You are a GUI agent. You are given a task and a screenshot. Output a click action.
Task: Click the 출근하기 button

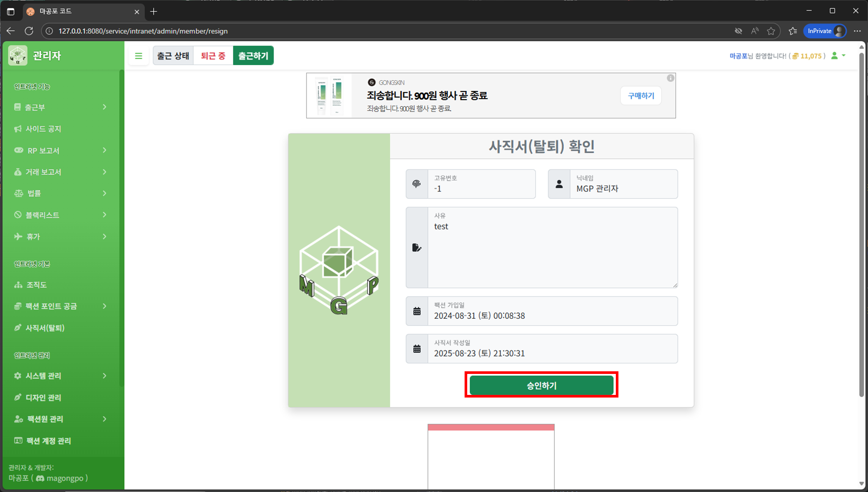pos(253,56)
